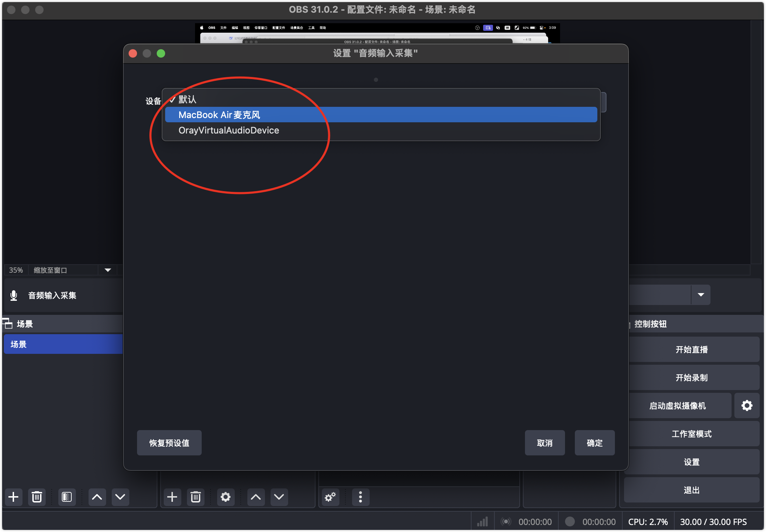Click the 35% zoom value below preview
The height and width of the screenshot is (532, 766).
(16, 270)
